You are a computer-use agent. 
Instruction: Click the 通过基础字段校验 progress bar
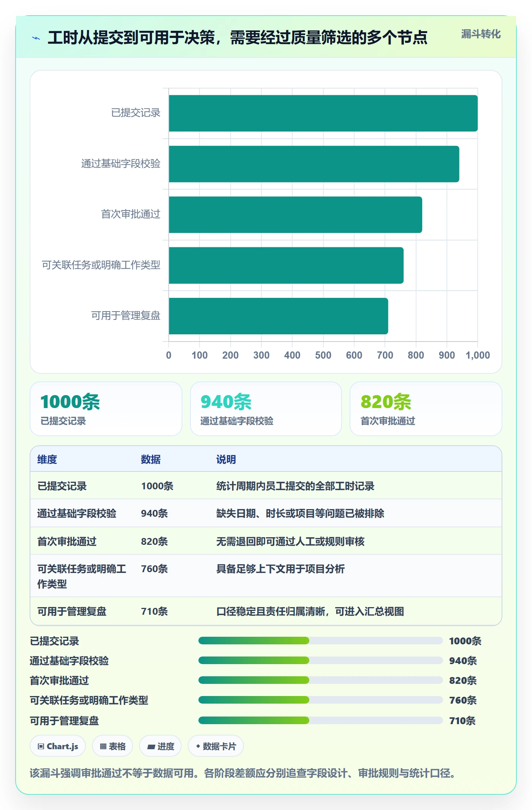[x=320, y=661]
